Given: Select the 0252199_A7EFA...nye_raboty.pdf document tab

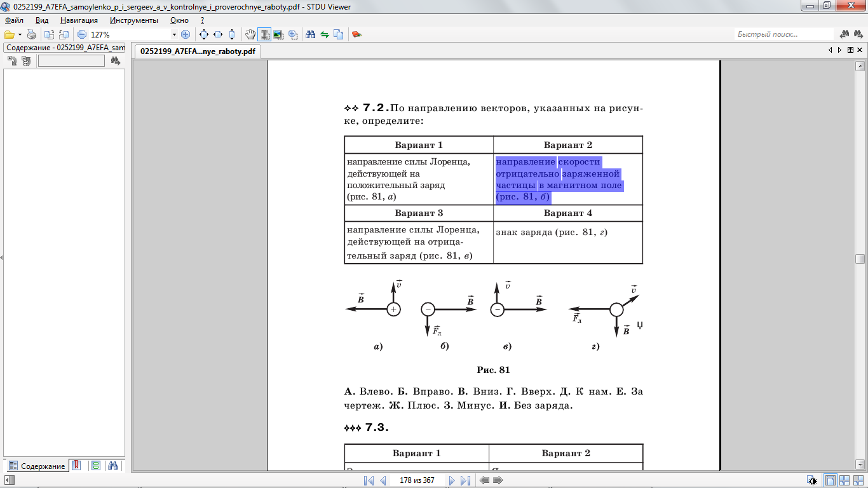Looking at the screenshot, I should [198, 51].
